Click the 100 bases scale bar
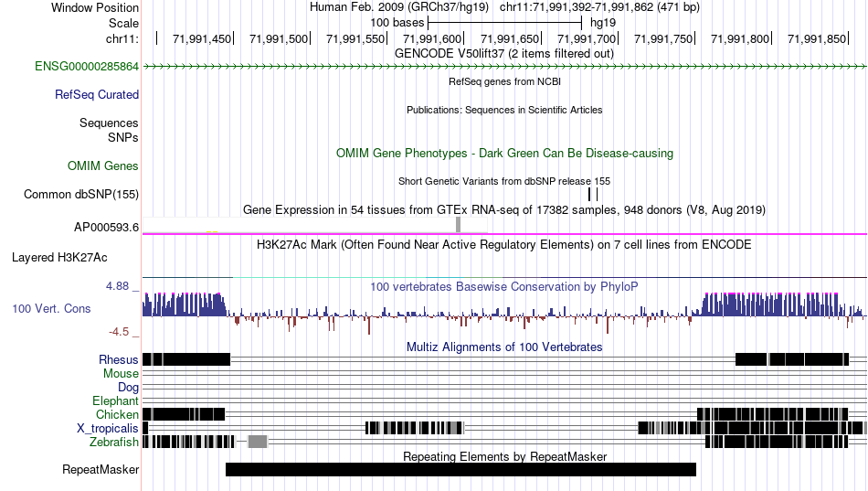Viewport: 868px width, 491px height. click(505, 23)
